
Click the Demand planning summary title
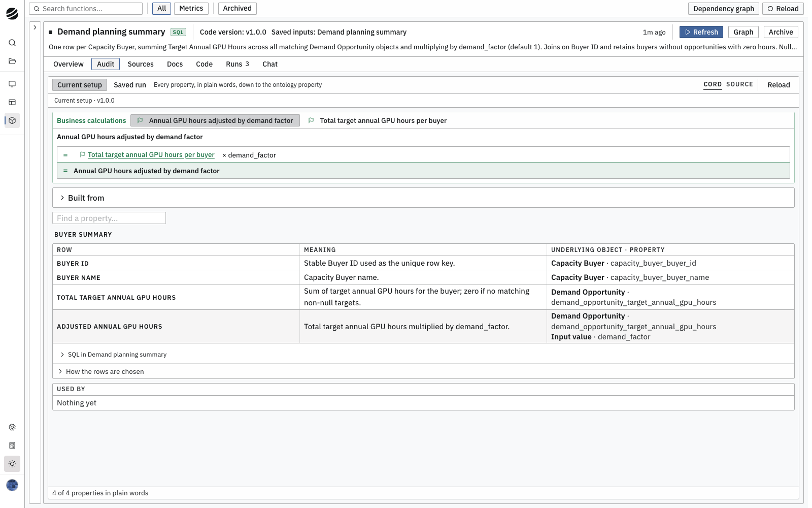pos(111,31)
